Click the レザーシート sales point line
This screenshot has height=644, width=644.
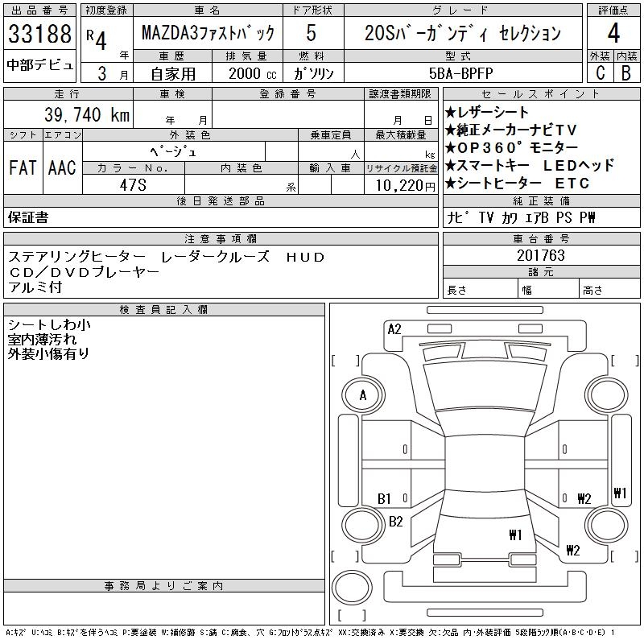coord(487,112)
